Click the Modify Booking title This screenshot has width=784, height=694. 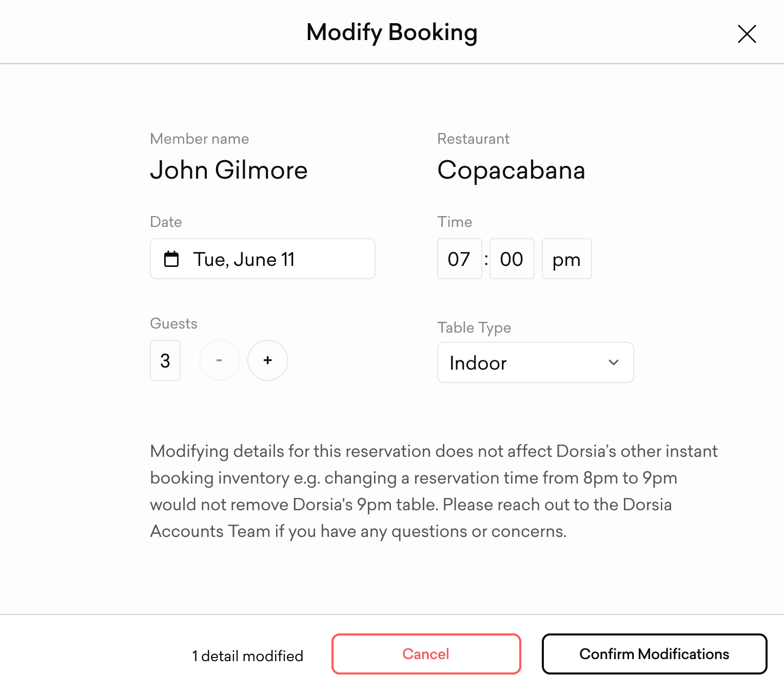[x=392, y=32]
